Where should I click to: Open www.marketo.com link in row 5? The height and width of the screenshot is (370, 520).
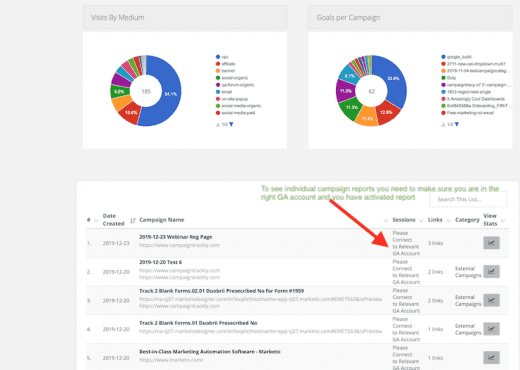coord(171,360)
